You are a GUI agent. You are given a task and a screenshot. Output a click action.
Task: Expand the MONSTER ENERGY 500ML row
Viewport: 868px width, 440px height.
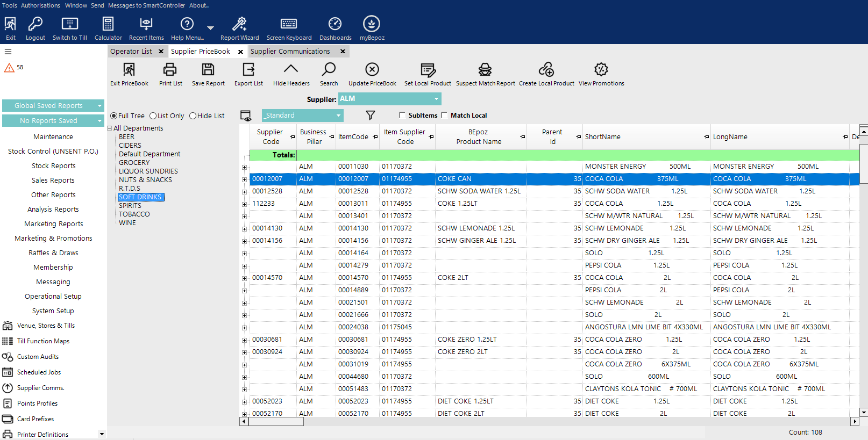tap(244, 167)
